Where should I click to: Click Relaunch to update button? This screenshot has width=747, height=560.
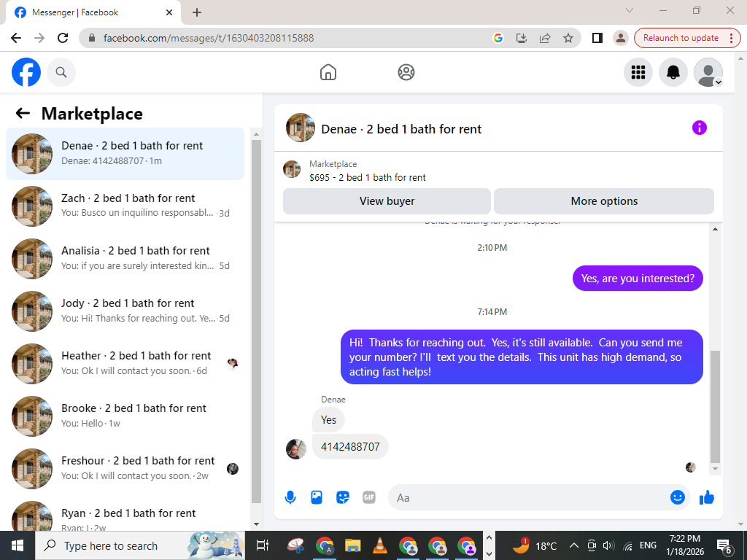coord(681,38)
